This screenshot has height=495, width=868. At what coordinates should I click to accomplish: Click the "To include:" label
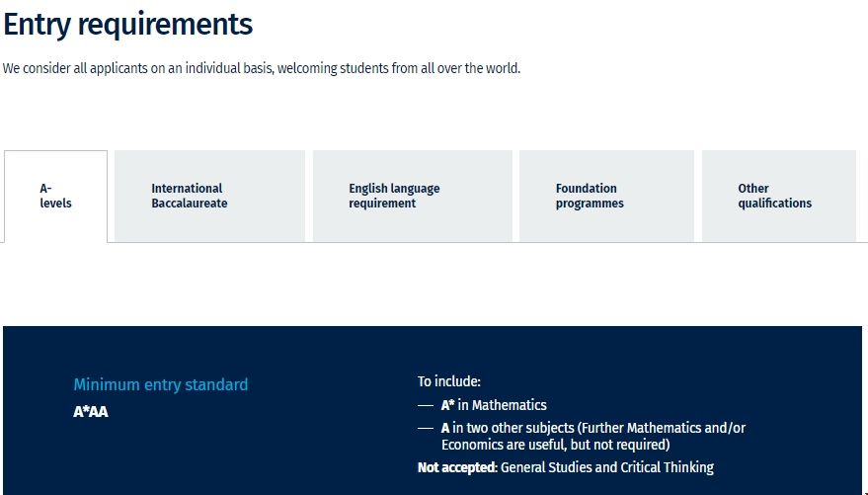point(448,381)
